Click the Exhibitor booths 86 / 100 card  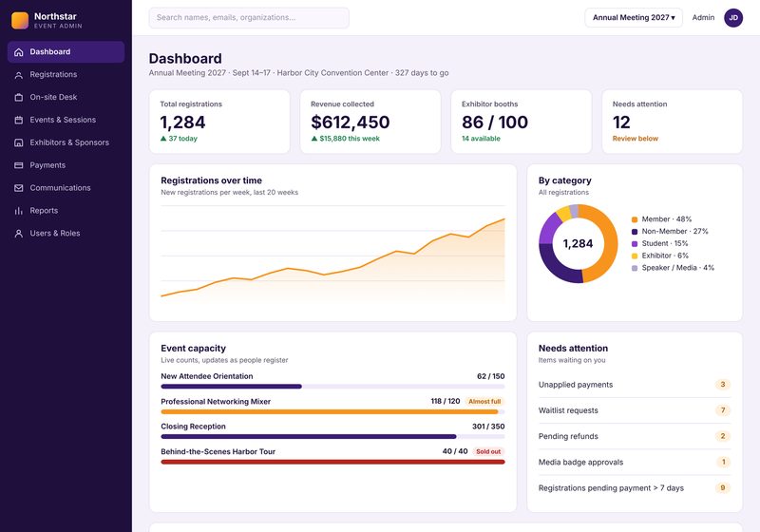521,122
